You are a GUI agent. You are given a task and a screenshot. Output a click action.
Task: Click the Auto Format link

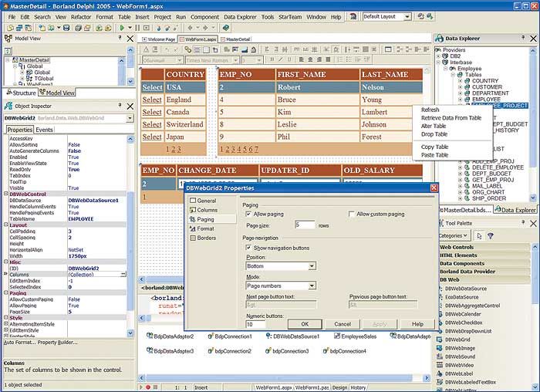click(19, 343)
